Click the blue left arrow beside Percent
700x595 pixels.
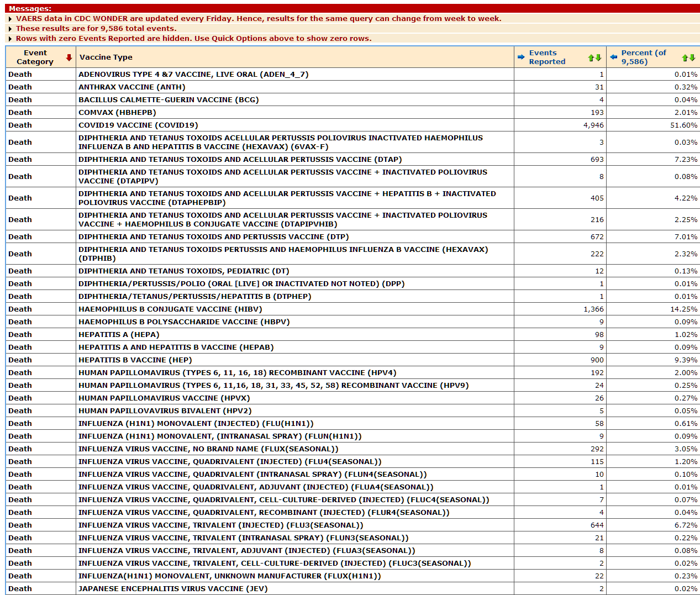[x=614, y=57]
